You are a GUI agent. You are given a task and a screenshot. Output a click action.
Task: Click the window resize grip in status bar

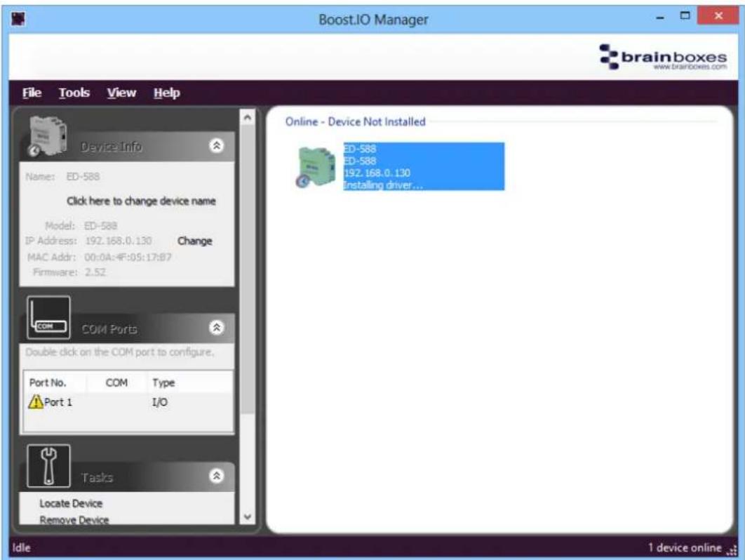[x=732, y=549]
